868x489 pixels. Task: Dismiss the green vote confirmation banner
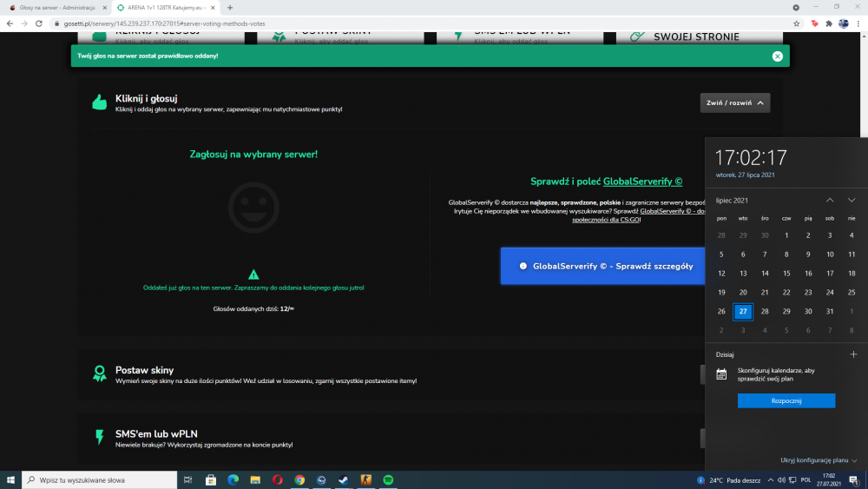coord(777,56)
